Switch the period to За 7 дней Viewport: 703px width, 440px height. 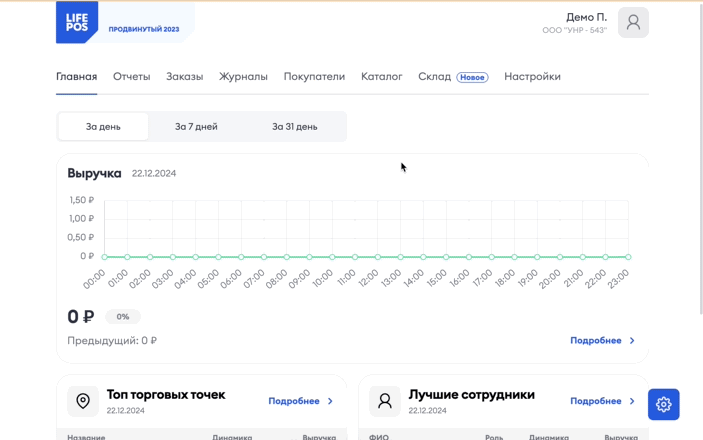tap(196, 126)
